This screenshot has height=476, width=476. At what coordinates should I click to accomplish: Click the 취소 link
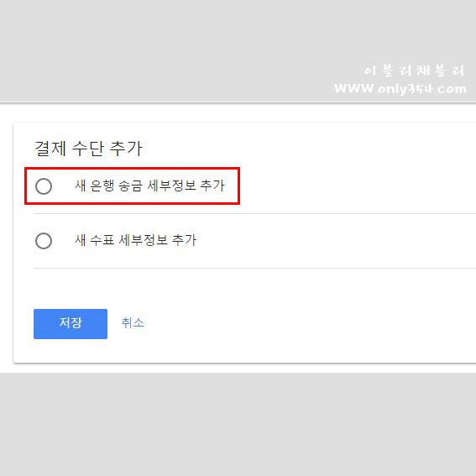click(133, 322)
